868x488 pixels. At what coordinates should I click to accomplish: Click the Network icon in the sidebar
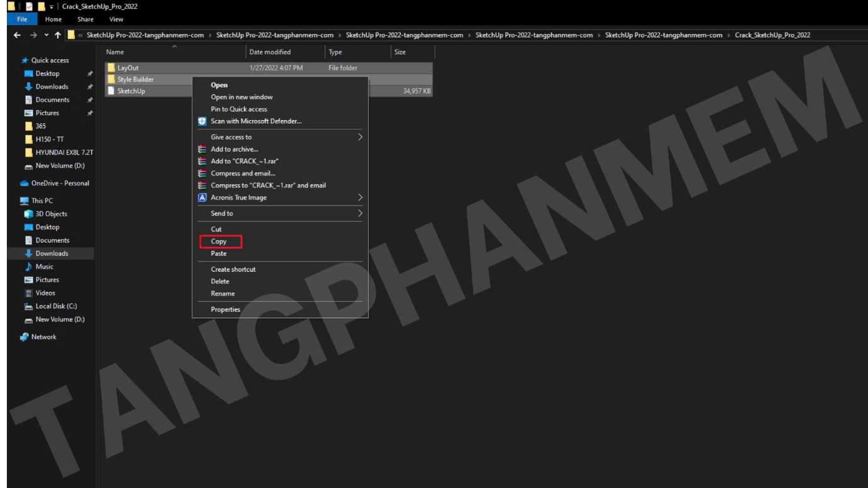(x=25, y=337)
